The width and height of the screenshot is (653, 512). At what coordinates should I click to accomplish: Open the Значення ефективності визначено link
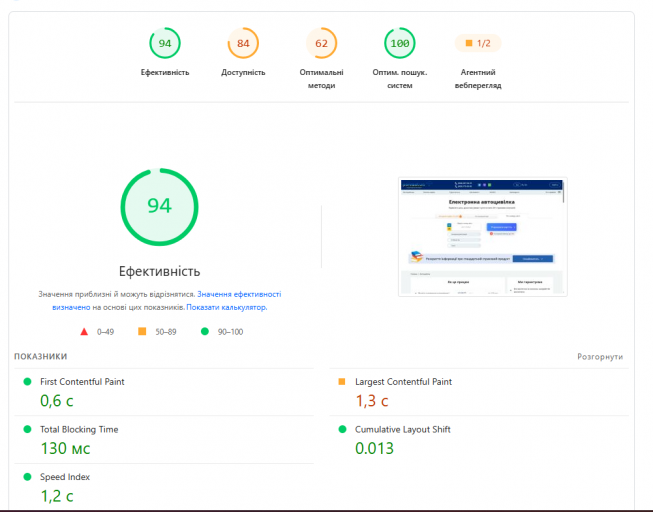click(x=167, y=300)
